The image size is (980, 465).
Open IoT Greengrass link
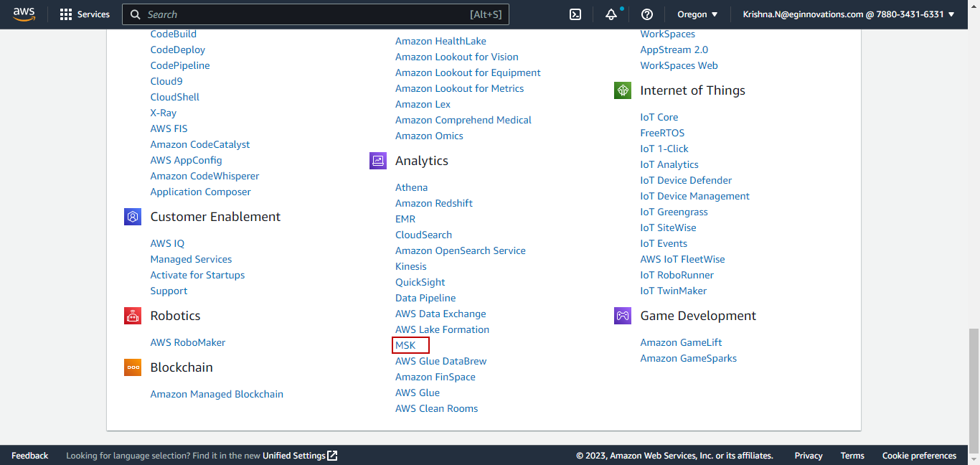(674, 212)
